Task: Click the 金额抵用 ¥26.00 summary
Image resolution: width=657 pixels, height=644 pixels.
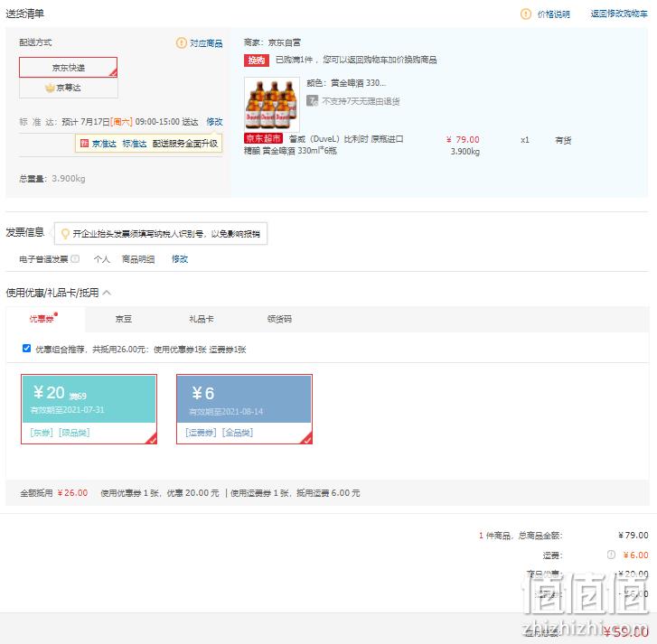Action: (54, 493)
